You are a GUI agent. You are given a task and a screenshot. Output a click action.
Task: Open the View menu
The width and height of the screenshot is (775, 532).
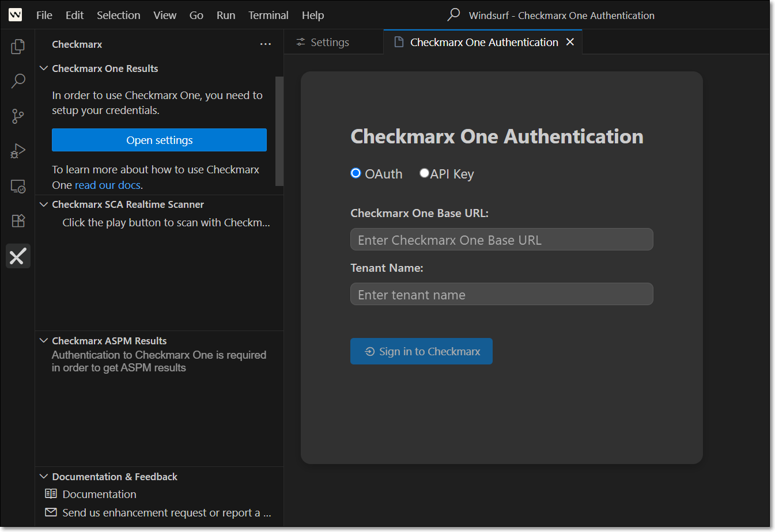(165, 15)
